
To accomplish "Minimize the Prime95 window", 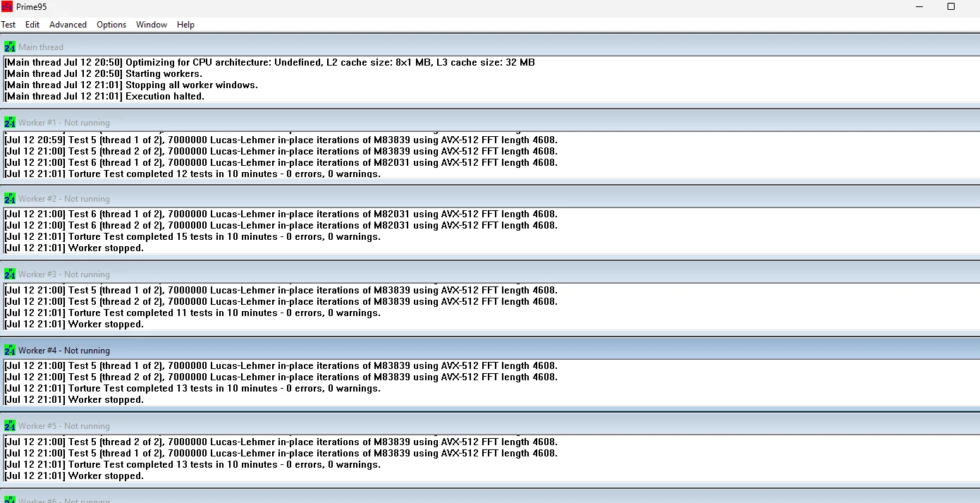I will point(919,6).
